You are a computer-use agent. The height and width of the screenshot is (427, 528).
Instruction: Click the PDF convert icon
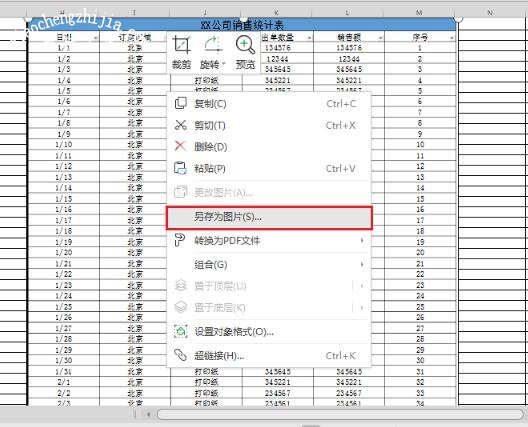(x=179, y=240)
